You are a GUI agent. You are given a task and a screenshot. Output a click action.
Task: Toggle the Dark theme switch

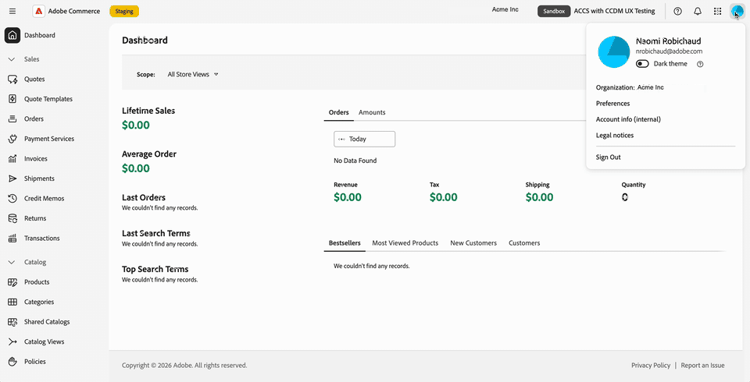(642, 64)
